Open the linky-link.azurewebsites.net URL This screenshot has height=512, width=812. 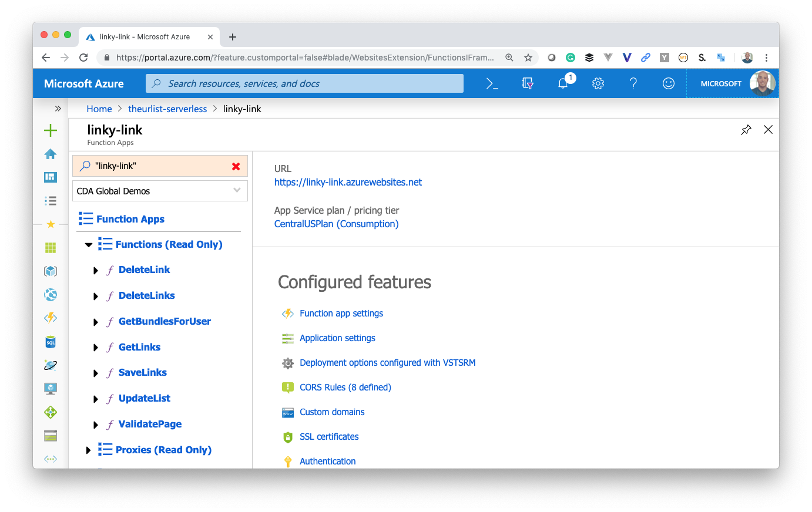click(348, 182)
